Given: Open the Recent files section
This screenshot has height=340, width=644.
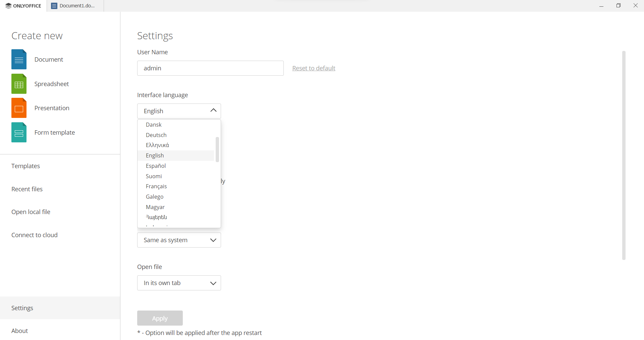Looking at the screenshot, I should click(x=27, y=189).
